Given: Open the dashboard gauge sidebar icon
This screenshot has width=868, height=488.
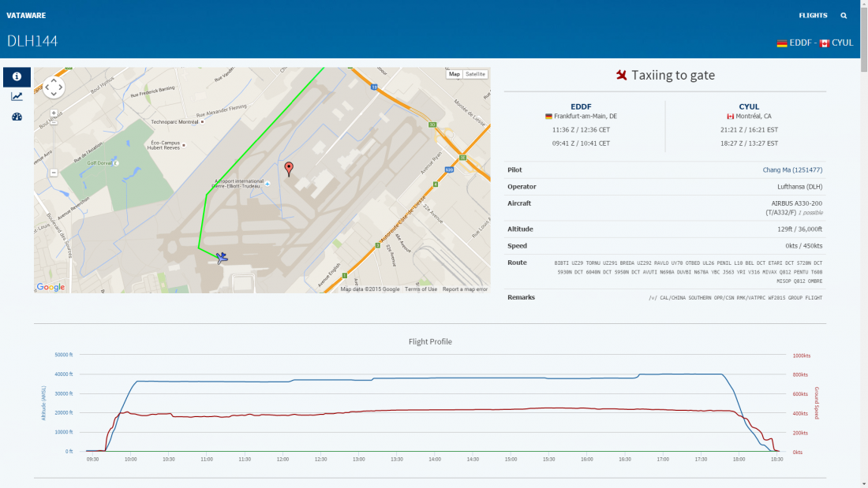Looking at the screenshot, I should tap(17, 117).
